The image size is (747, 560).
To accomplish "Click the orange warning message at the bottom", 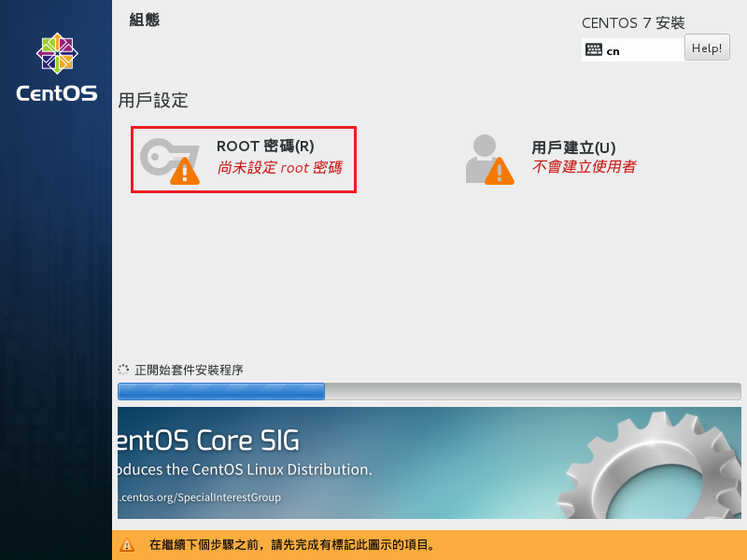I will (x=292, y=545).
